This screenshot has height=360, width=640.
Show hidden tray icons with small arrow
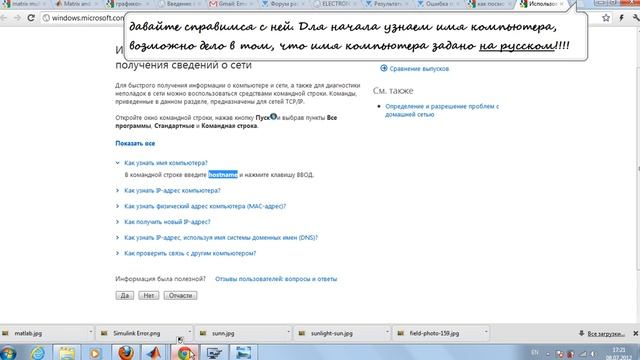tap(548, 354)
